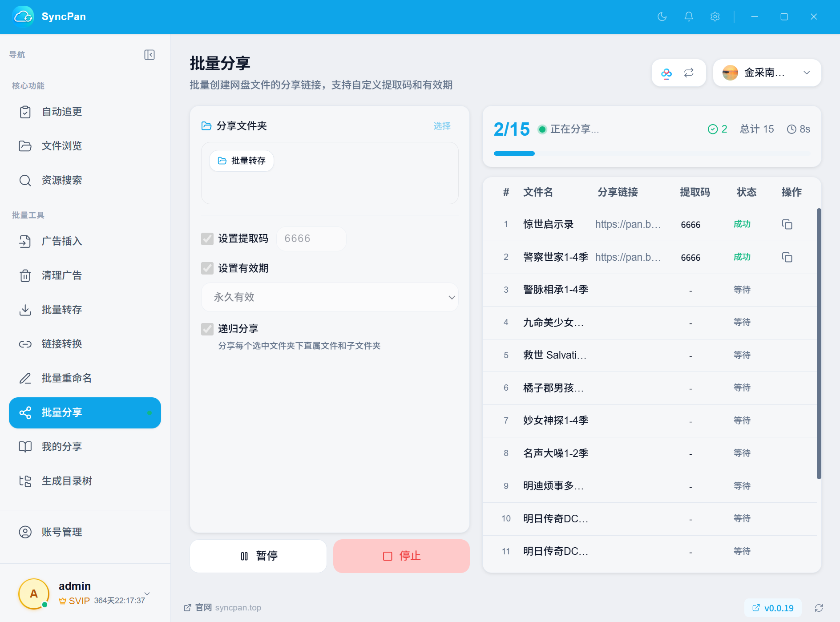This screenshot has height=622, width=840.
Task: Click file name 救世 Salvati…
Action: (x=555, y=355)
